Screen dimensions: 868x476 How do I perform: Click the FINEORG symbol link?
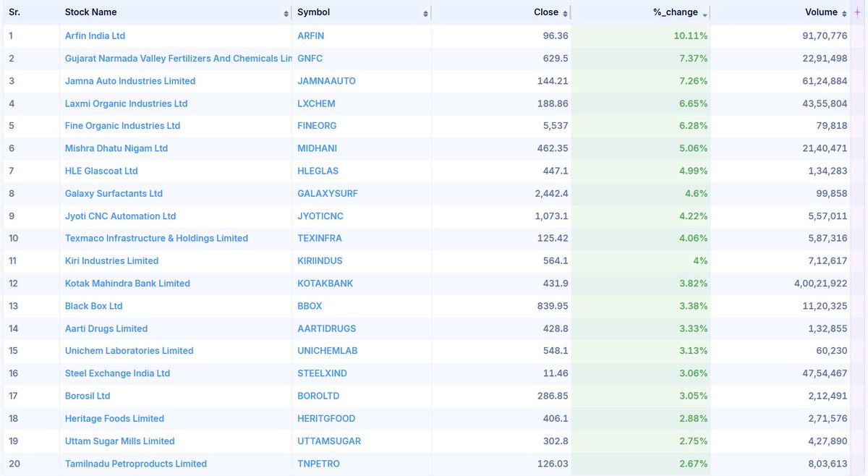pos(317,126)
